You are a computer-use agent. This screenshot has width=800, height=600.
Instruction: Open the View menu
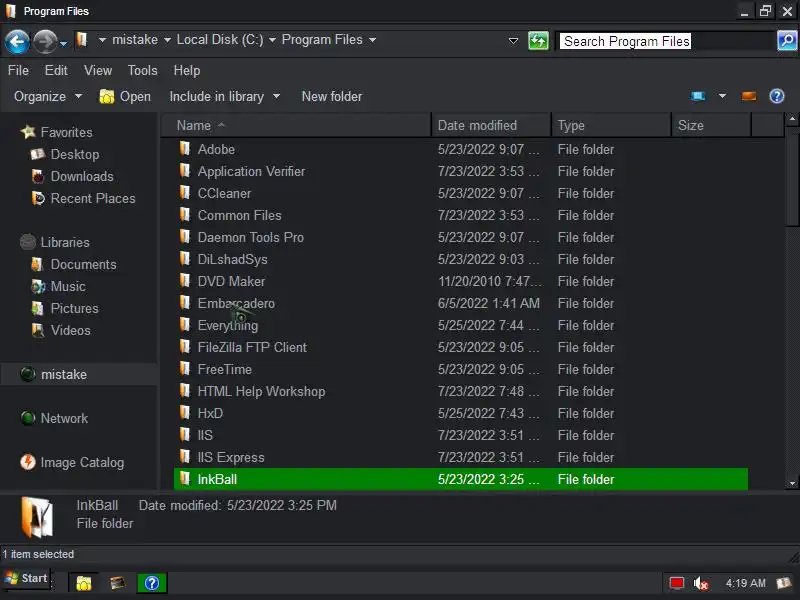(98, 70)
